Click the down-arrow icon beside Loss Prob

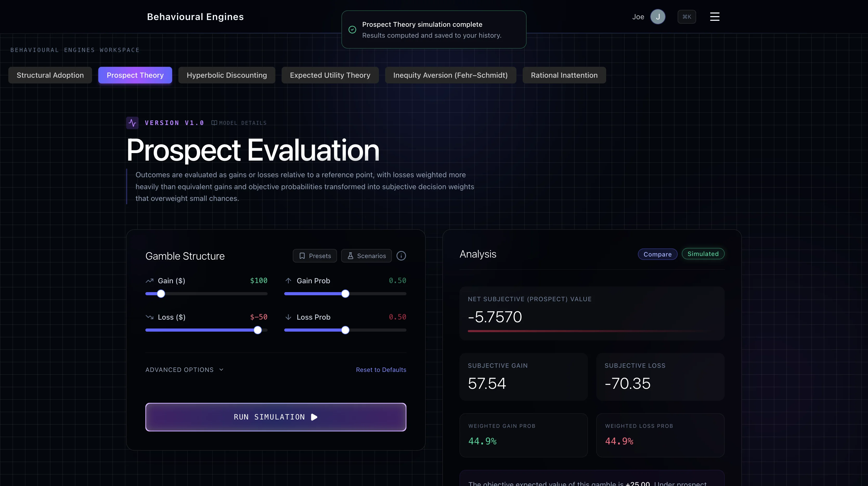click(288, 317)
